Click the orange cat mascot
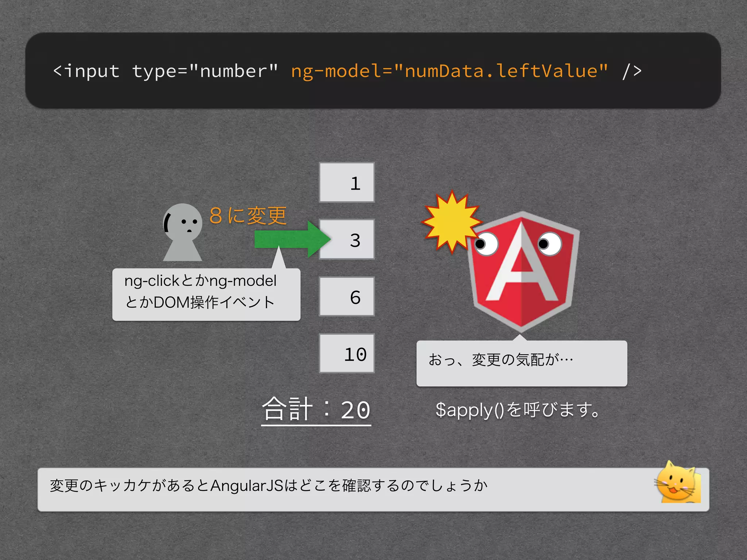This screenshot has width=747, height=560. pyautogui.click(x=678, y=482)
